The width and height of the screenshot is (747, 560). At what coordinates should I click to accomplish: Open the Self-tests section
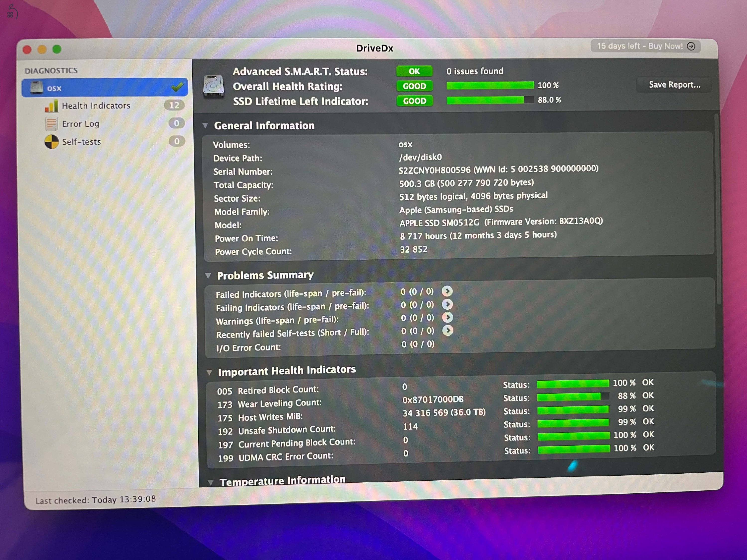[x=81, y=142]
